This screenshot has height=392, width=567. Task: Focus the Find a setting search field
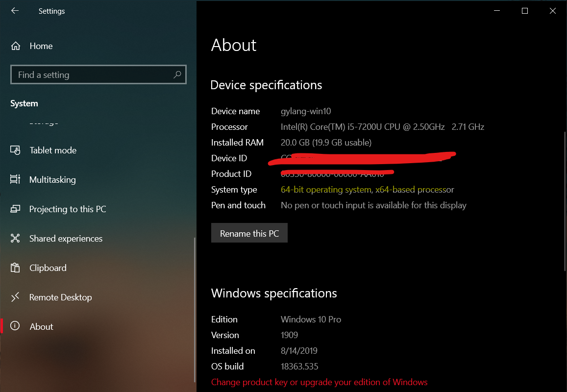[x=99, y=74]
